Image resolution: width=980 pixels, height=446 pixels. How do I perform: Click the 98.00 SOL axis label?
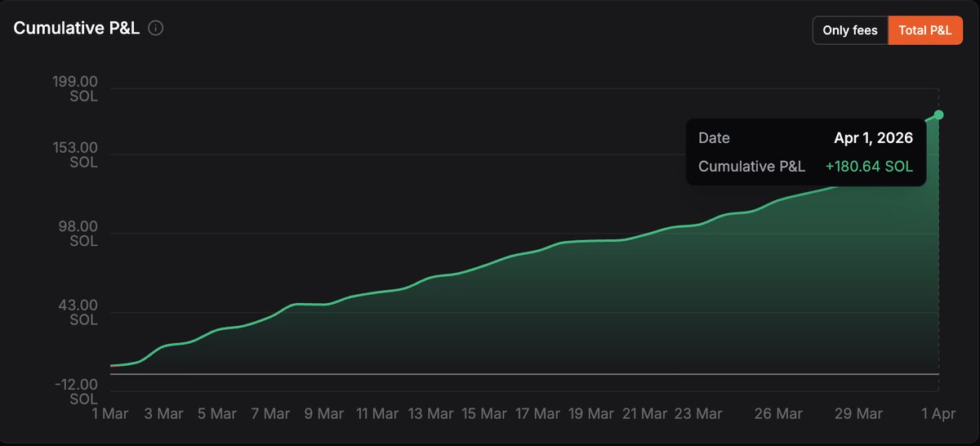pyautogui.click(x=78, y=234)
